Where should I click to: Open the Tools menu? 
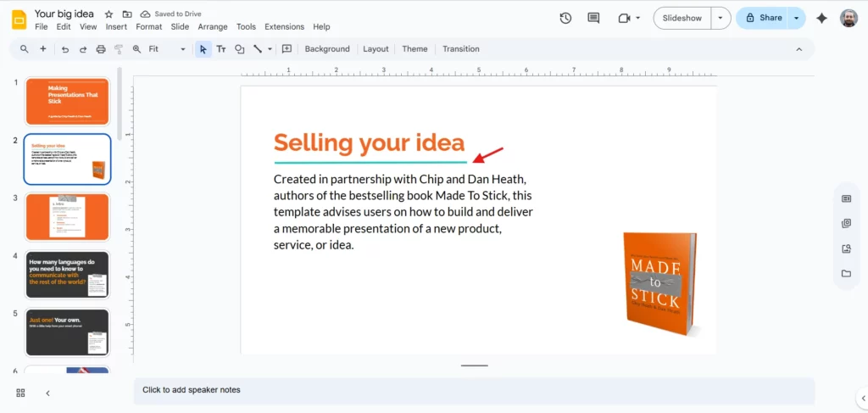coord(247,26)
